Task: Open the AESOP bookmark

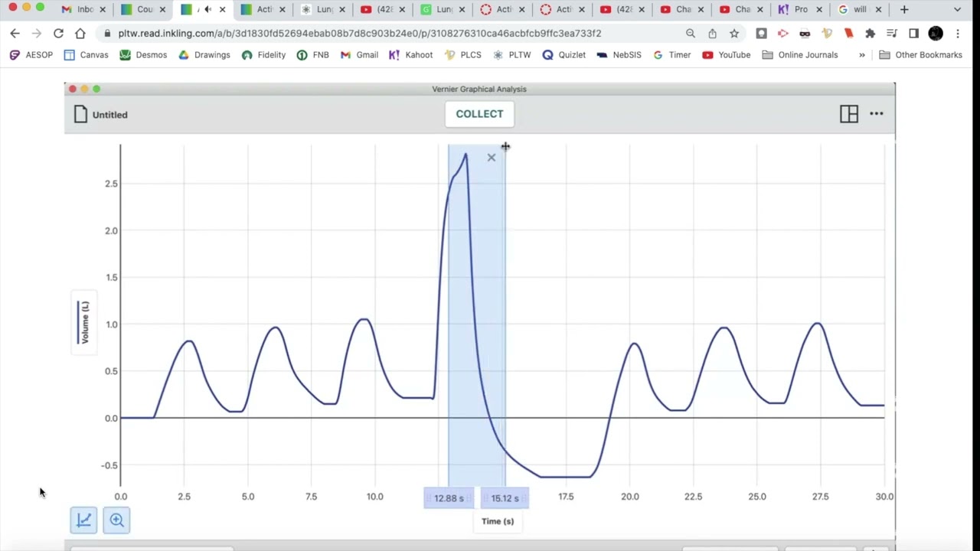Action: (x=31, y=55)
